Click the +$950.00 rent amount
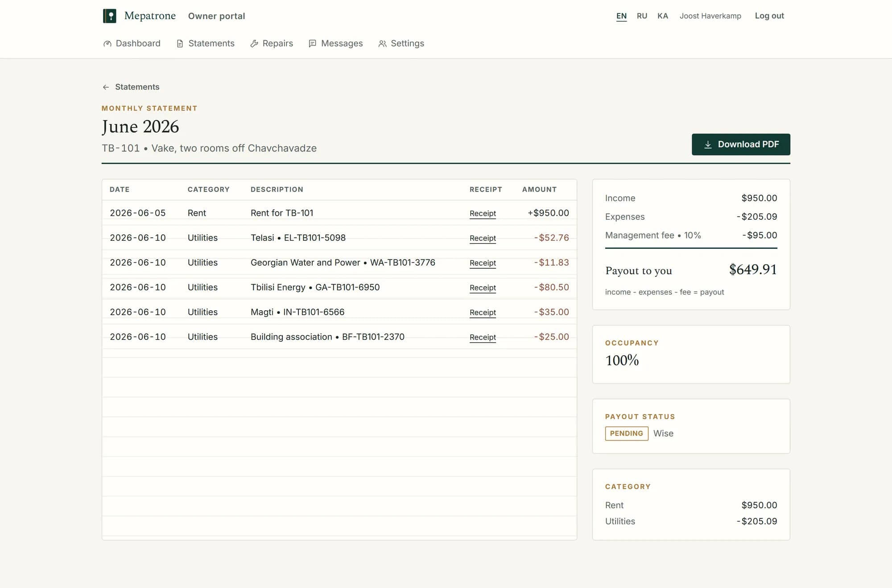Image resolution: width=892 pixels, height=588 pixels. 548,213
